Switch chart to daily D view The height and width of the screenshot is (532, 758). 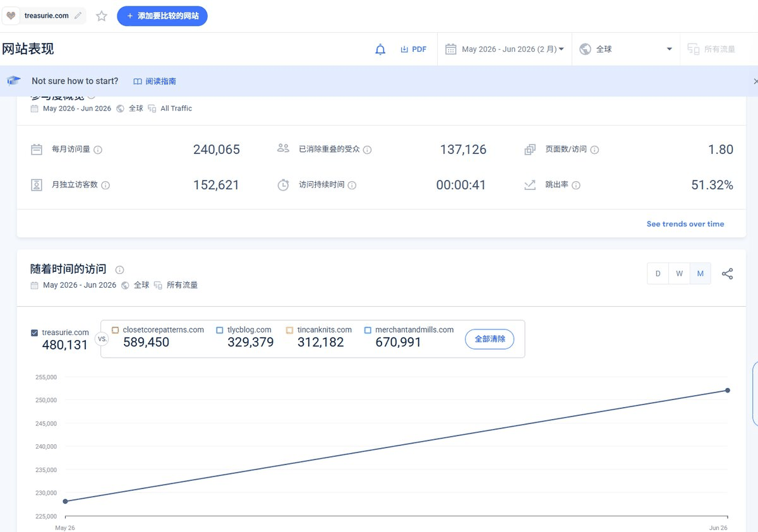(658, 274)
